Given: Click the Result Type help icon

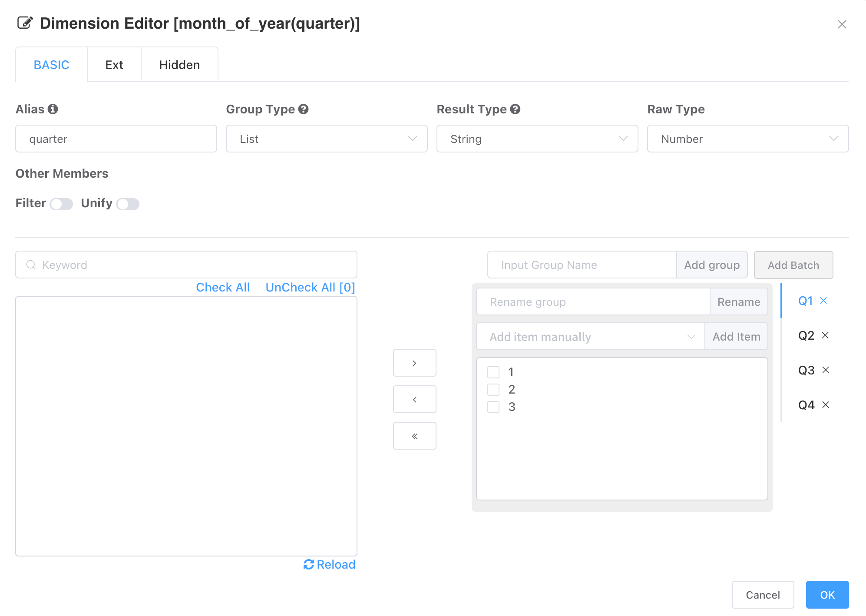Looking at the screenshot, I should tap(515, 109).
